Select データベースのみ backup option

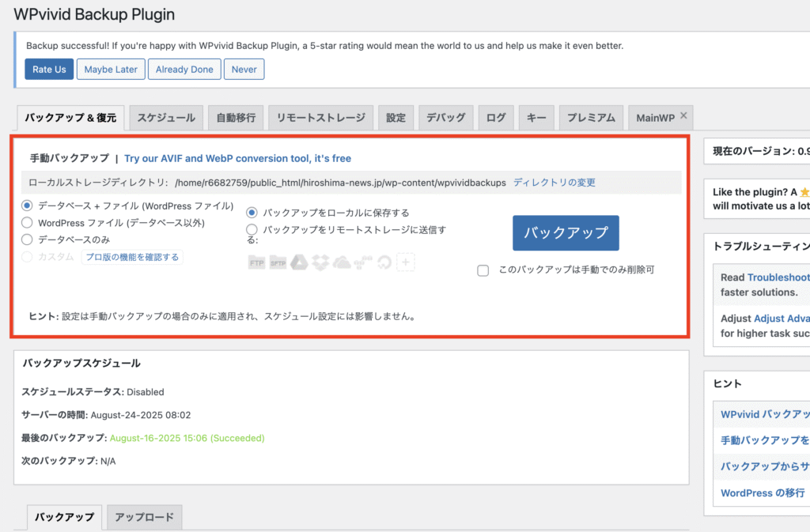(27, 240)
